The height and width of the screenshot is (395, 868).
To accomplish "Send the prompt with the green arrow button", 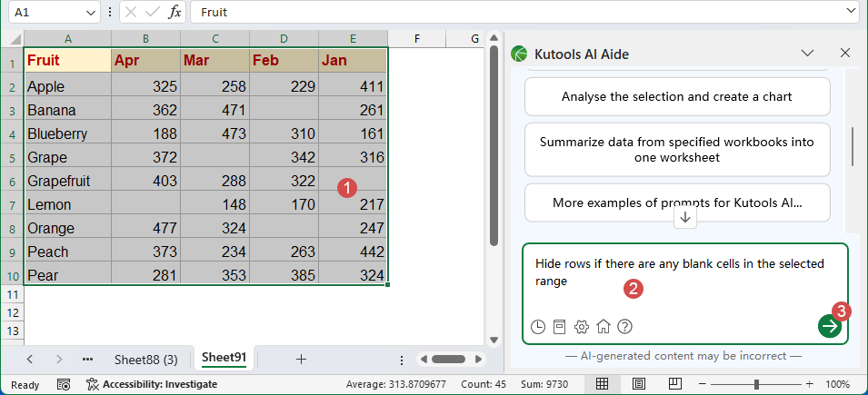I will [829, 326].
